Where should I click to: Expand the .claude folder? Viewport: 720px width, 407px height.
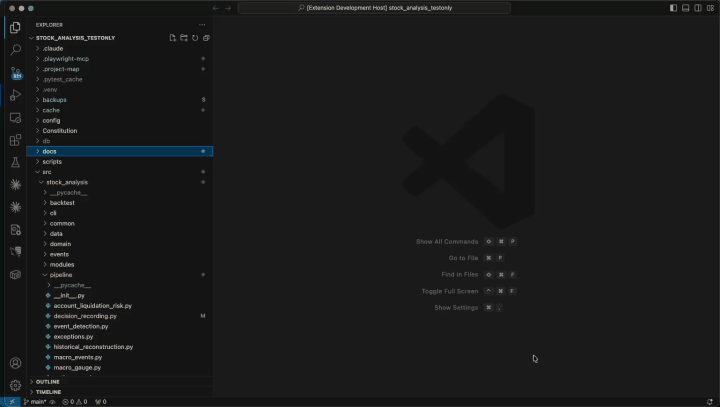(x=119, y=48)
